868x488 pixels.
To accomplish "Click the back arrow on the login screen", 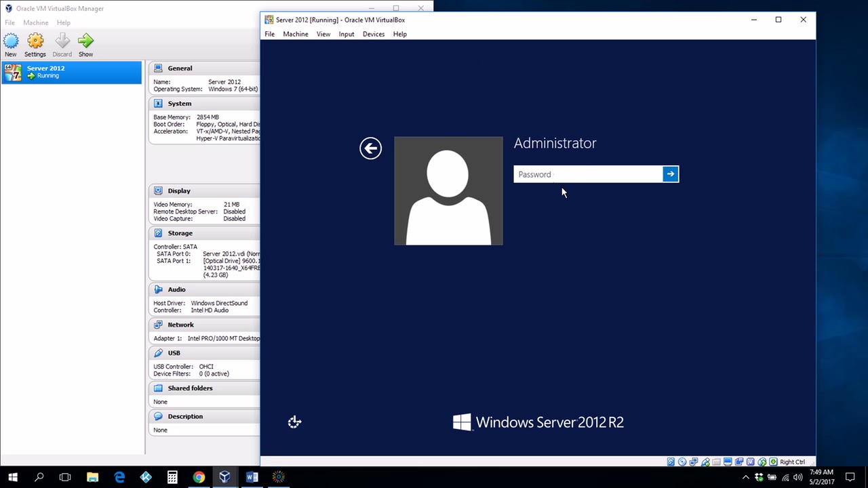I will coord(370,148).
